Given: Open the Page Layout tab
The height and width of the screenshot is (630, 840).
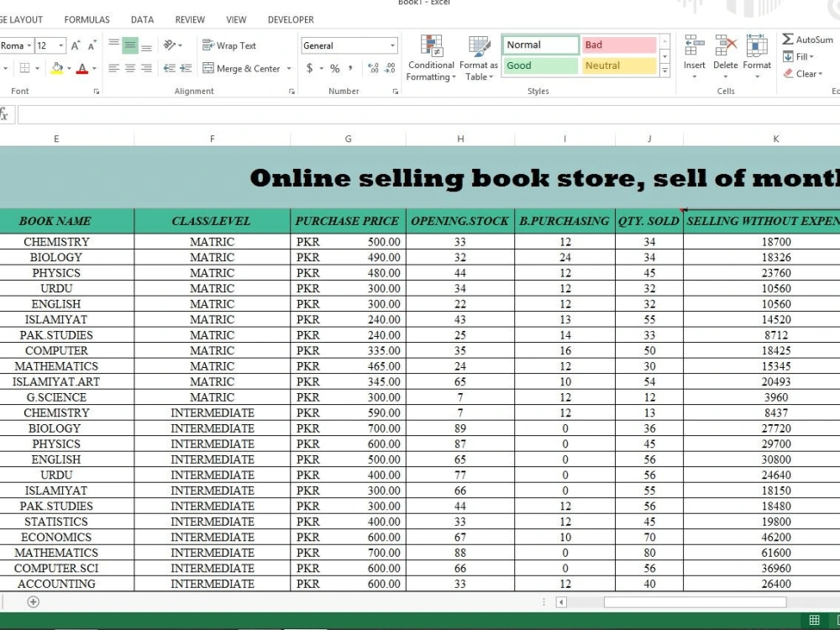Looking at the screenshot, I should coord(22,20).
